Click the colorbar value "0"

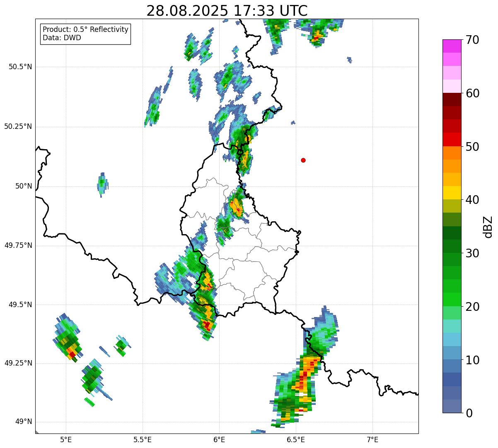coord(469,413)
